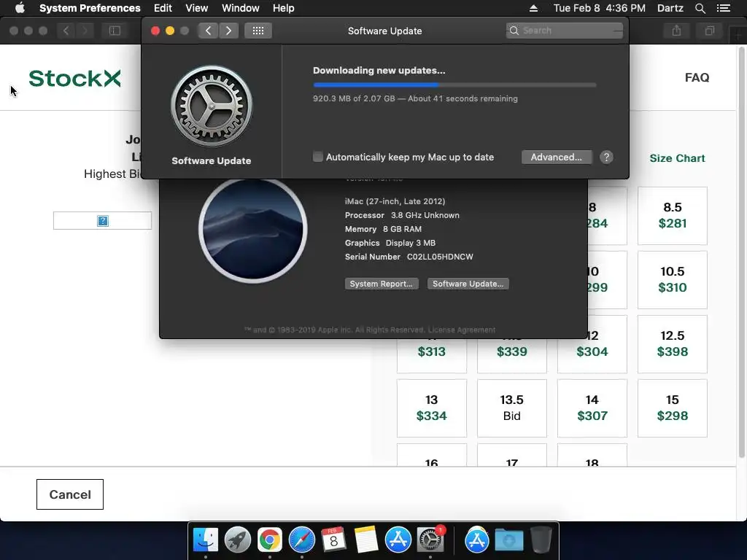Open the Downloads folder in Dock

click(508, 540)
